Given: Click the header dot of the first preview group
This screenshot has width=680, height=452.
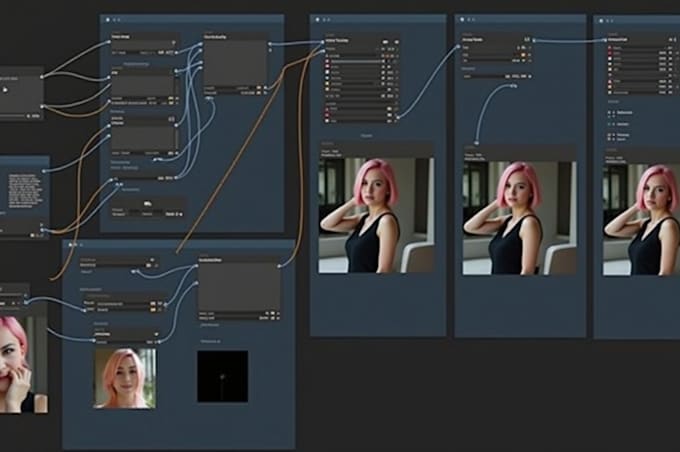Looking at the screenshot, I should point(316,21).
